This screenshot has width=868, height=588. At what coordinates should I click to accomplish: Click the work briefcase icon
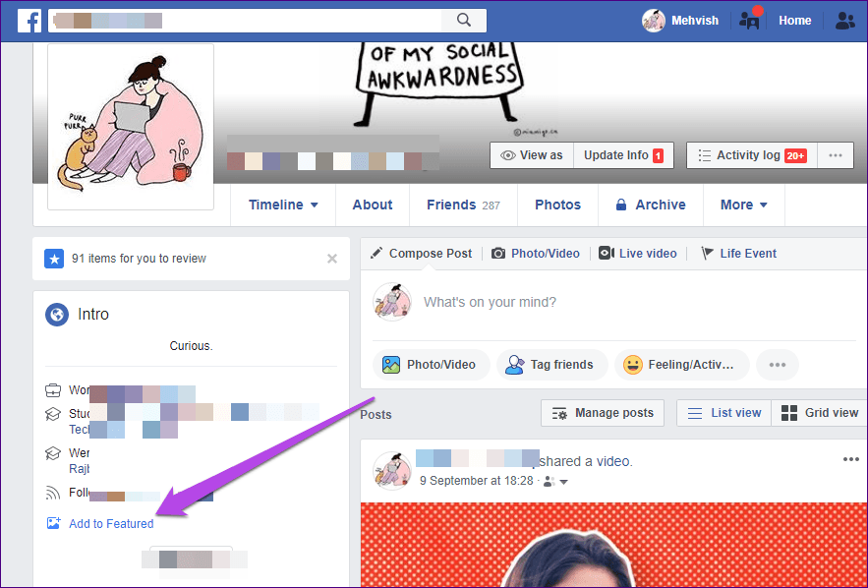(52, 390)
